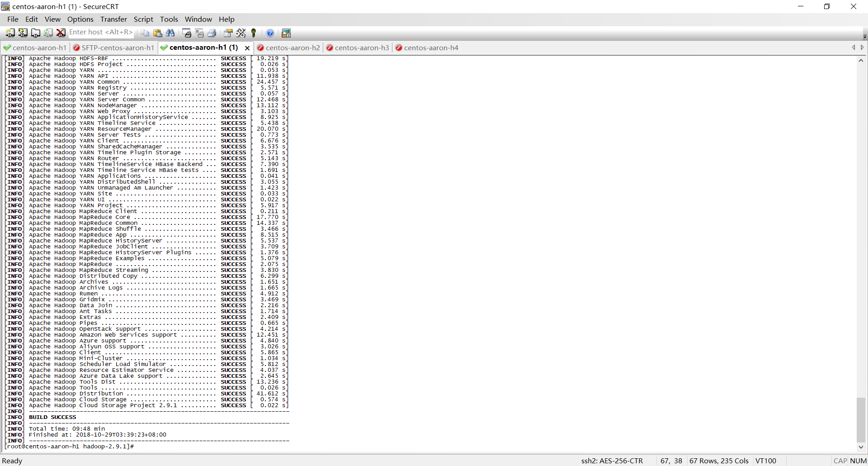Switch to the centos-aaron-h4 tab
Screen dimensions: 868x466
click(427, 48)
